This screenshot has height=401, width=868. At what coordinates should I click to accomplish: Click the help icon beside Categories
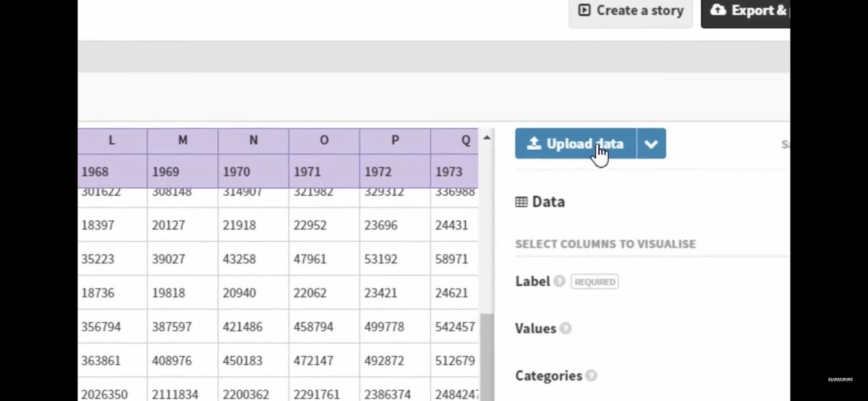592,376
